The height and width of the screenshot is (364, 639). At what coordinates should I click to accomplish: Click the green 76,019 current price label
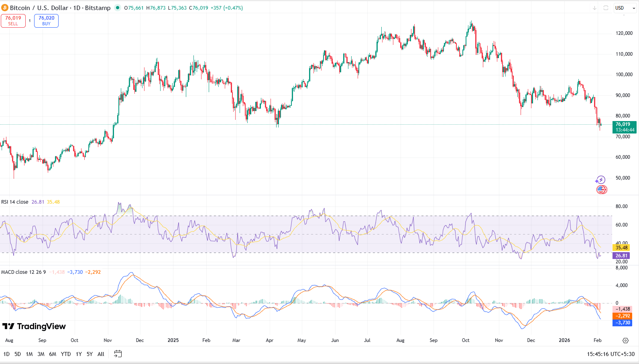624,127
